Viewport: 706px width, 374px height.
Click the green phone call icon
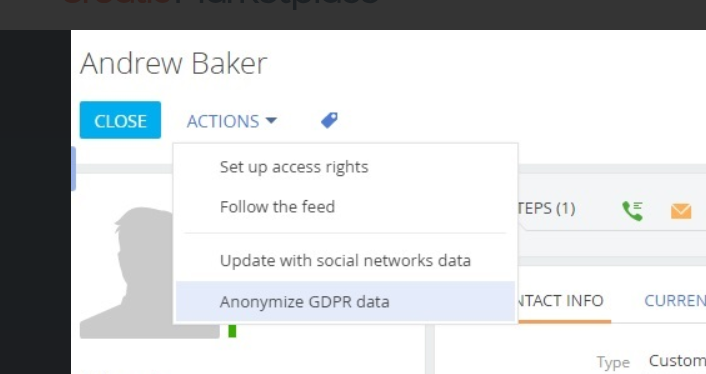[x=632, y=211]
